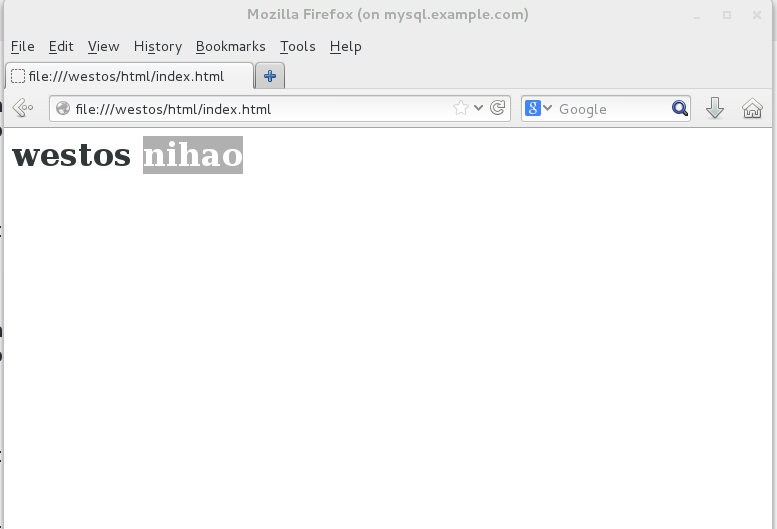
Task: Click the 'westos' heading text
Action: [x=71, y=155]
